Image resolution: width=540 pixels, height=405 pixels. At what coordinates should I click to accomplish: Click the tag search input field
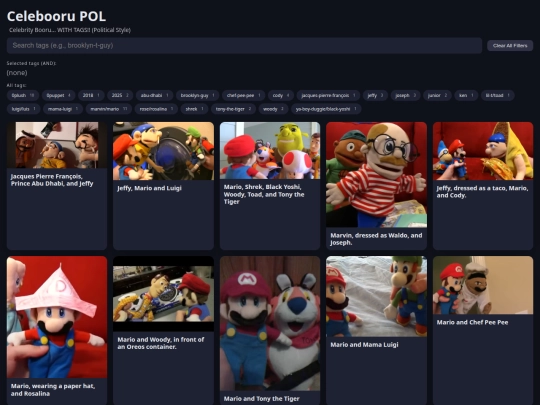point(244,45)
